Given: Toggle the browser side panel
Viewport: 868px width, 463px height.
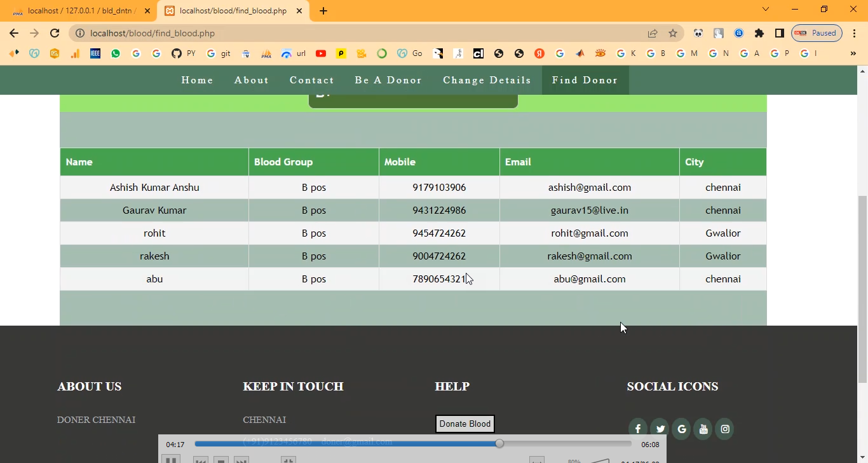Looking at the screenshot, I should (x=779, y=33).
